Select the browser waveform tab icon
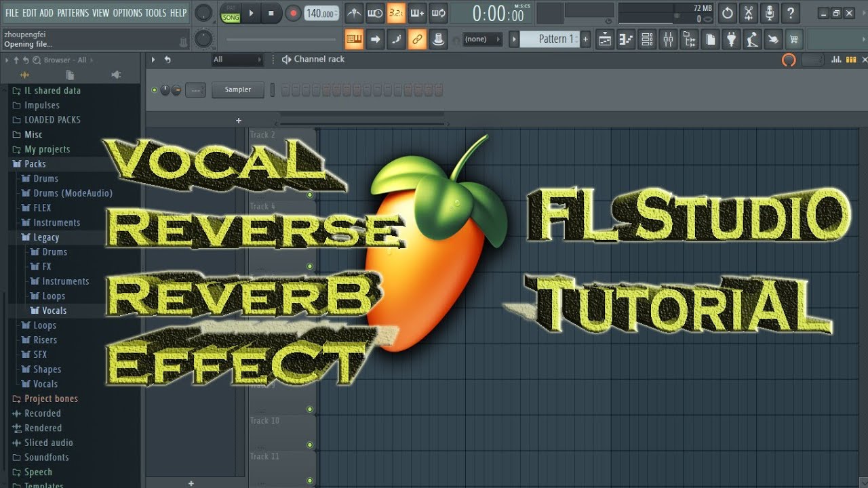Image resolution: width=868 pixels, height=488 pixels. coord(24,75)
